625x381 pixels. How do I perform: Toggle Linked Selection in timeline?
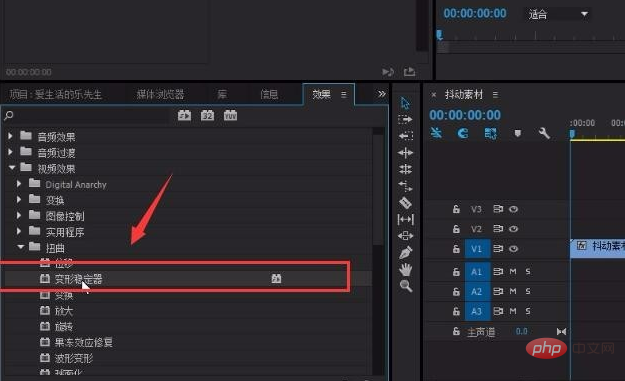tap(490, 133)
